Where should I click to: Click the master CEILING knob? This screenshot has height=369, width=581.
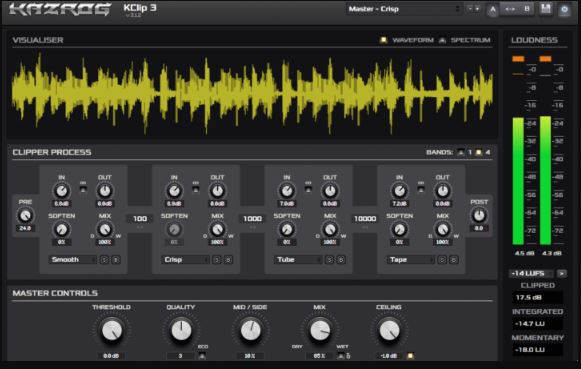[x=389, y=330]
